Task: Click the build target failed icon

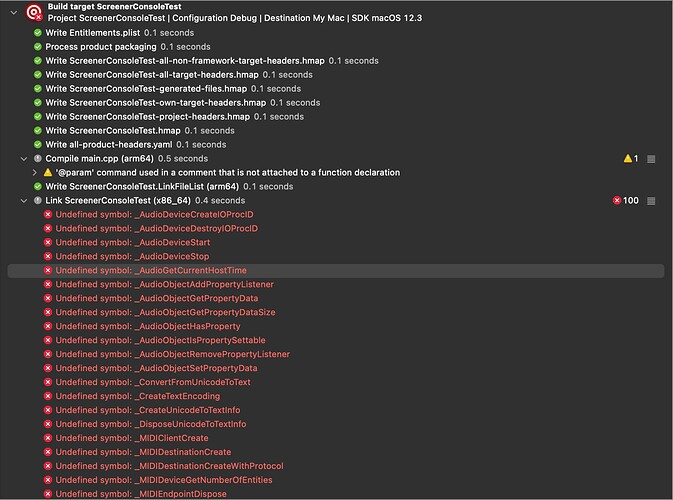Action: pyautogui.click(x=34, y=12)
